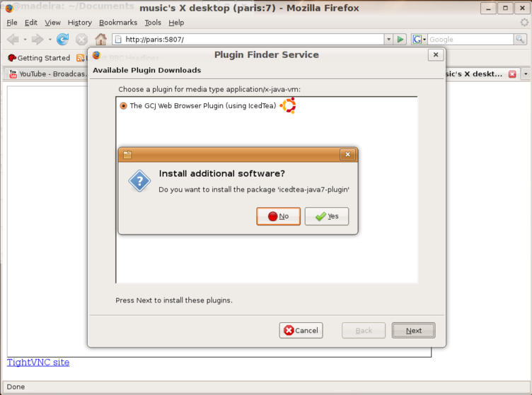
Task: Expand the list-all-tabs dropdown arrow
Action: coord(526,73)
